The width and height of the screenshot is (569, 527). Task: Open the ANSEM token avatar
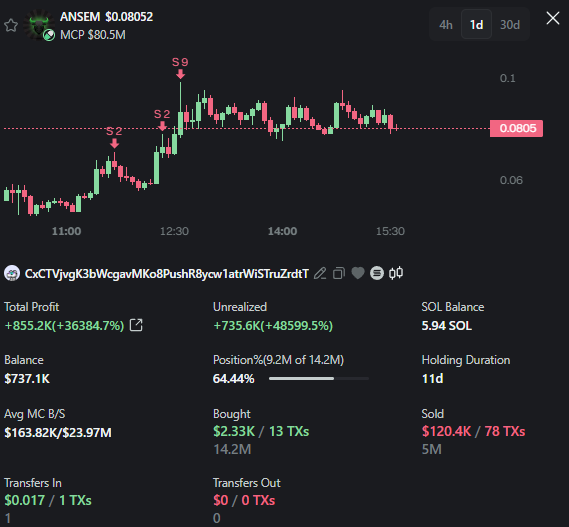tap(38, 24)
